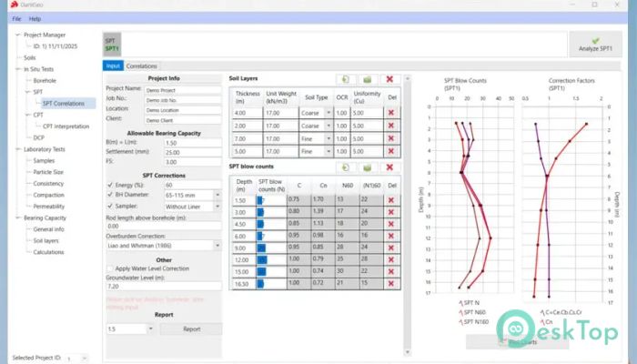This screenshot has height=364, width=637.
Task: Click the import icon above SPT blow counts
Action: (x=346, y=167)
